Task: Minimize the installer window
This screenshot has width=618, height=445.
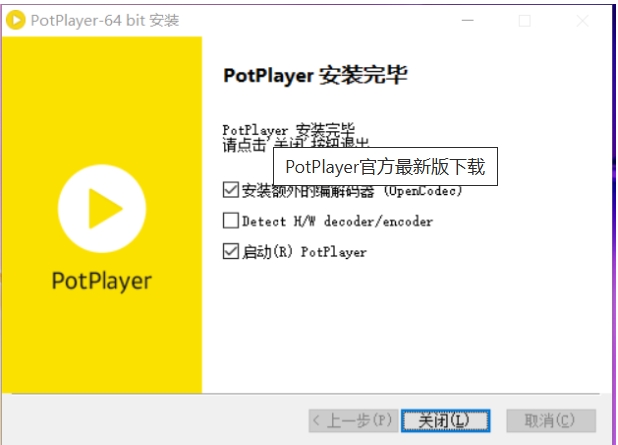Action: (467, 20)
